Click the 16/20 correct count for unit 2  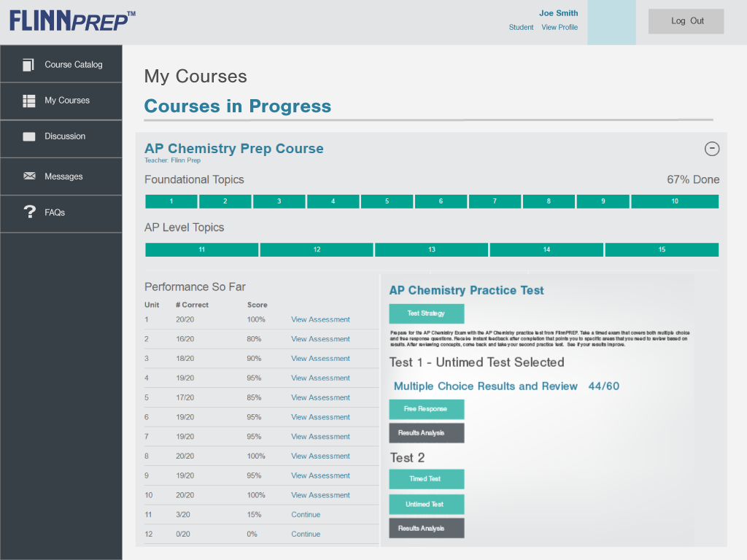coord(185,339)
